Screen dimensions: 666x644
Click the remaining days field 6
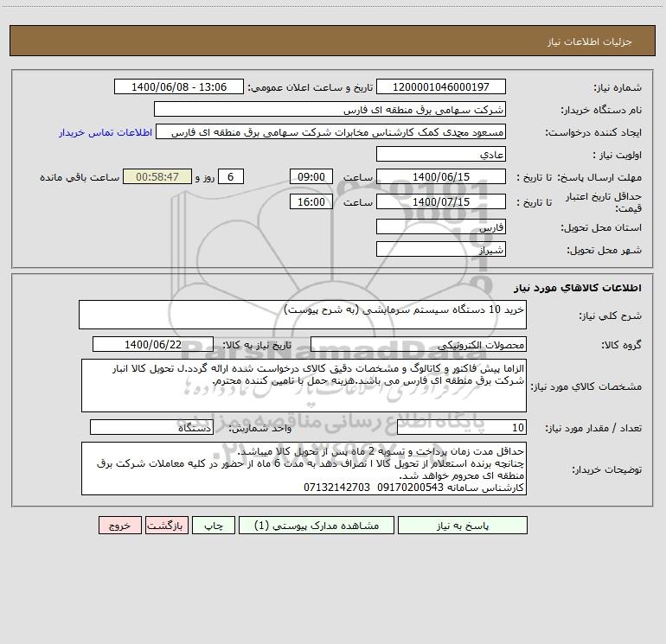(231, 176)
